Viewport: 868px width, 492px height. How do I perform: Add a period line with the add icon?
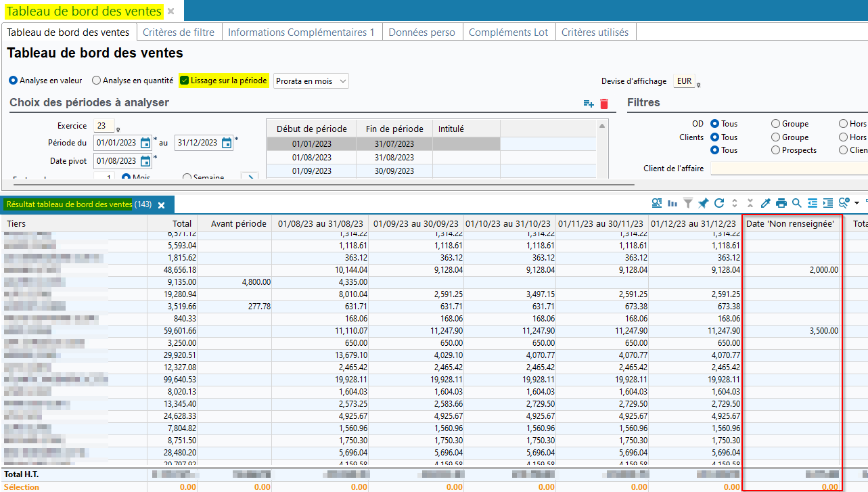click(589, 104)
